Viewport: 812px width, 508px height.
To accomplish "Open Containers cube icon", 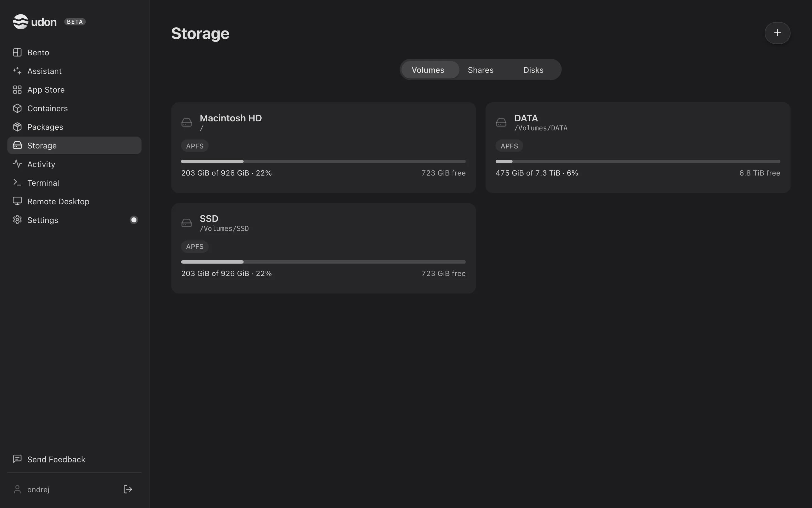I will (x=17, y=108).
